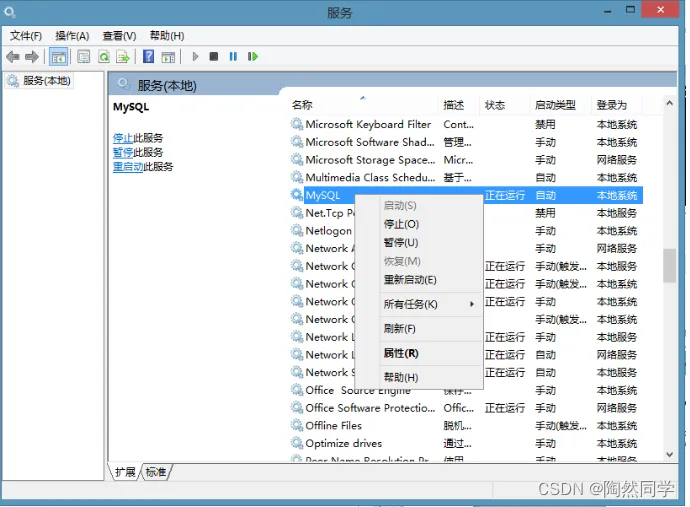The height and width of the screenshot is (507, 690).
Task: Click the scrollbar down arrow
Action: (670, 455)
